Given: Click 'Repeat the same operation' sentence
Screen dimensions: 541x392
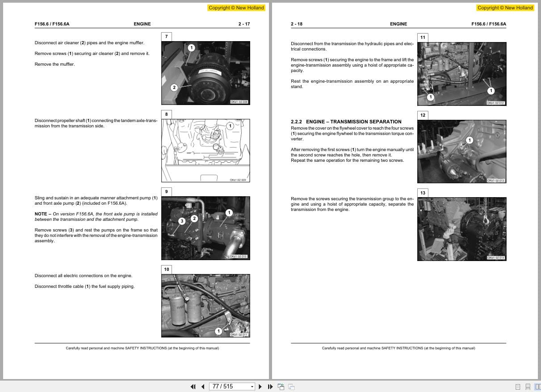Looking at the screenshot, I should point(347,160).
